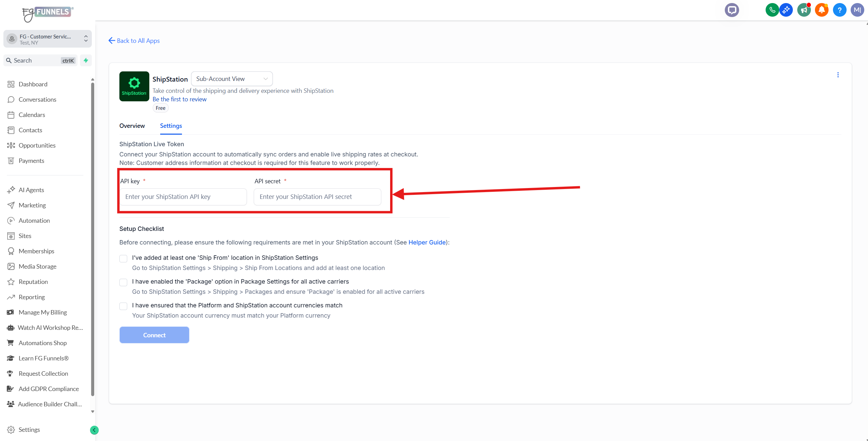Click the ShipStation API key field
The height and width of the screenshot is (441, 868).
183,197
